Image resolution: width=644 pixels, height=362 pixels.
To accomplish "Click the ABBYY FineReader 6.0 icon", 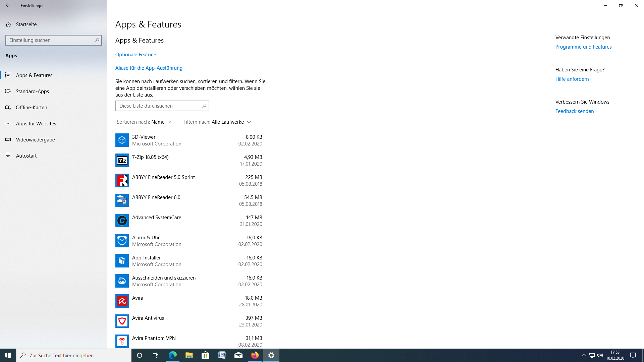I will (x=122, y=200).
